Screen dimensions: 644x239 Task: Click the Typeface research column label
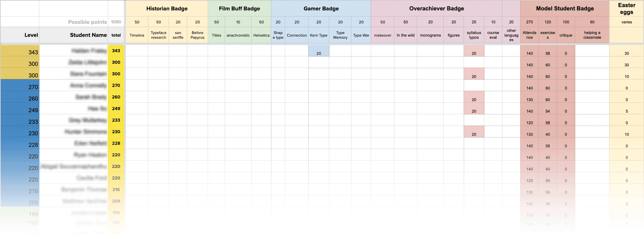[x=159, y=35]
